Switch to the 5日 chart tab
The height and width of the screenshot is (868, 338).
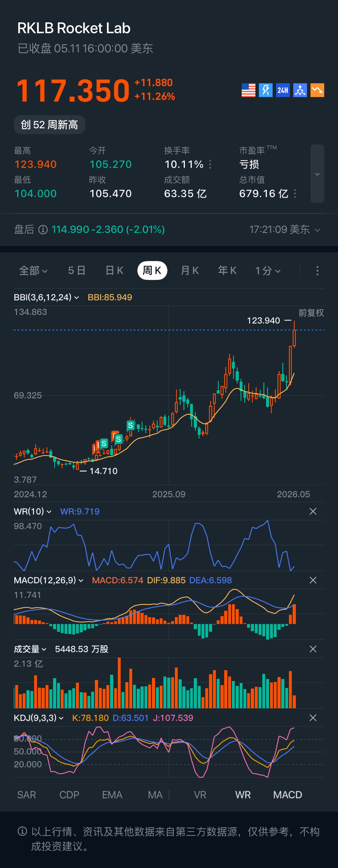click(x=77, y=271)
